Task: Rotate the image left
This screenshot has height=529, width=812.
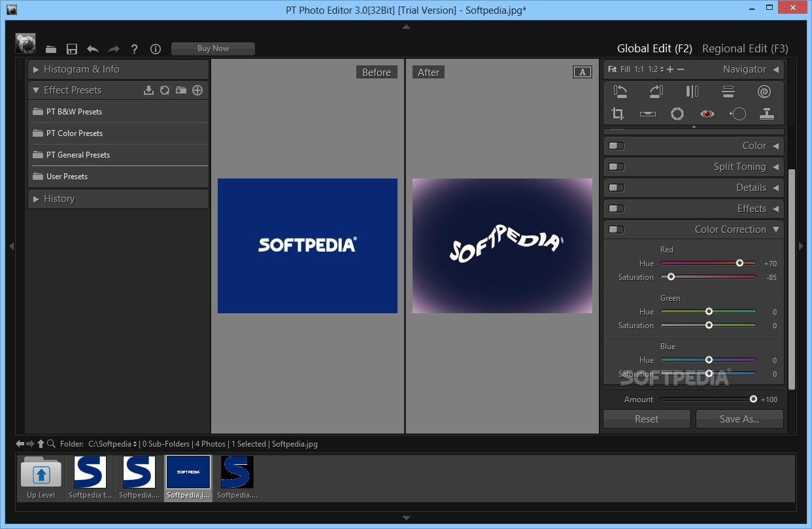Action: tap(620, 92)
